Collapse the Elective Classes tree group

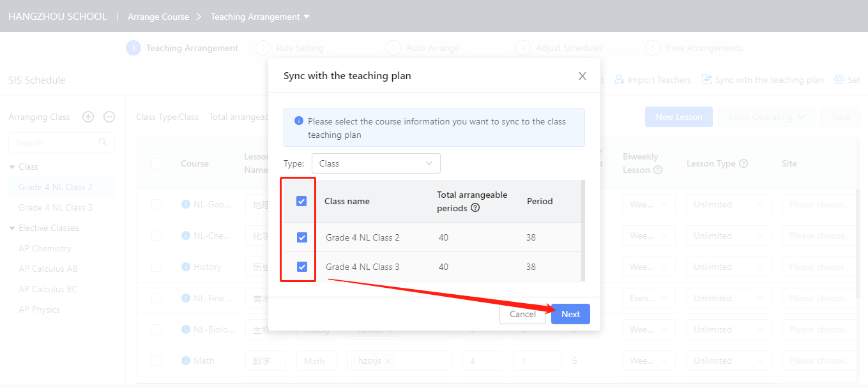12,228
